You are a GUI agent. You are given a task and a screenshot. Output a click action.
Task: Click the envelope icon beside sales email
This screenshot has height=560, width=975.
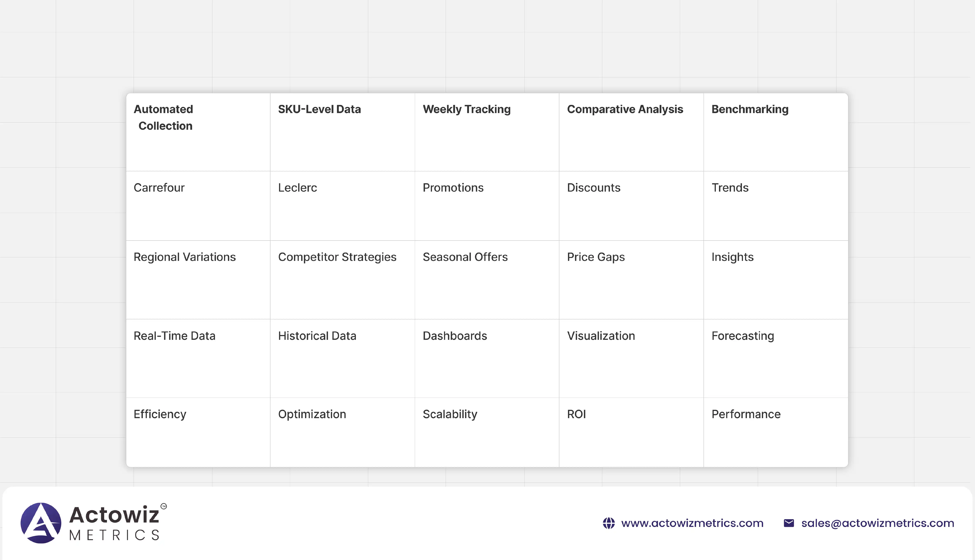[788, 523]
